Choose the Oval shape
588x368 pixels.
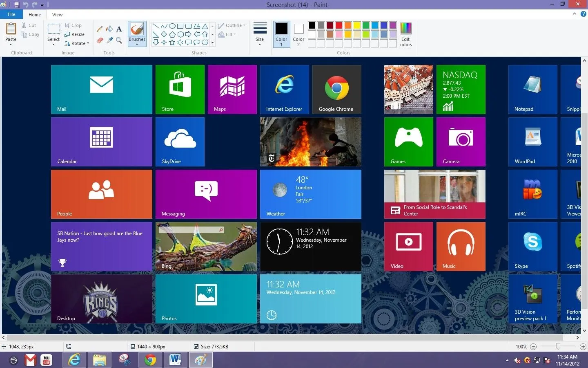point(172,26)
